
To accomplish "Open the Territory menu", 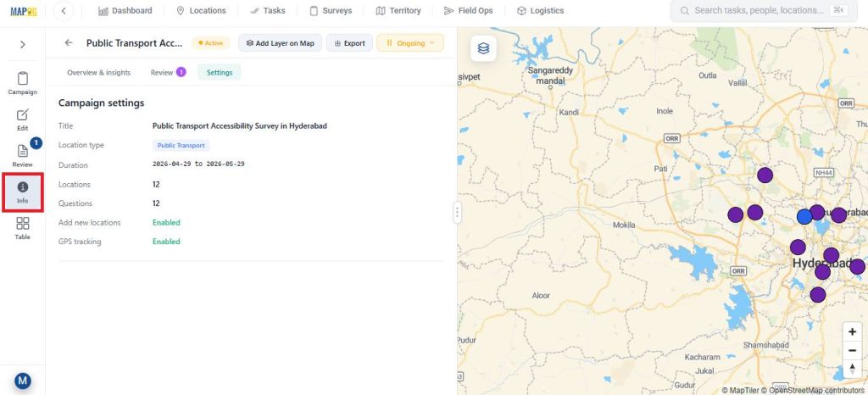I will click(x=398, y=10).
